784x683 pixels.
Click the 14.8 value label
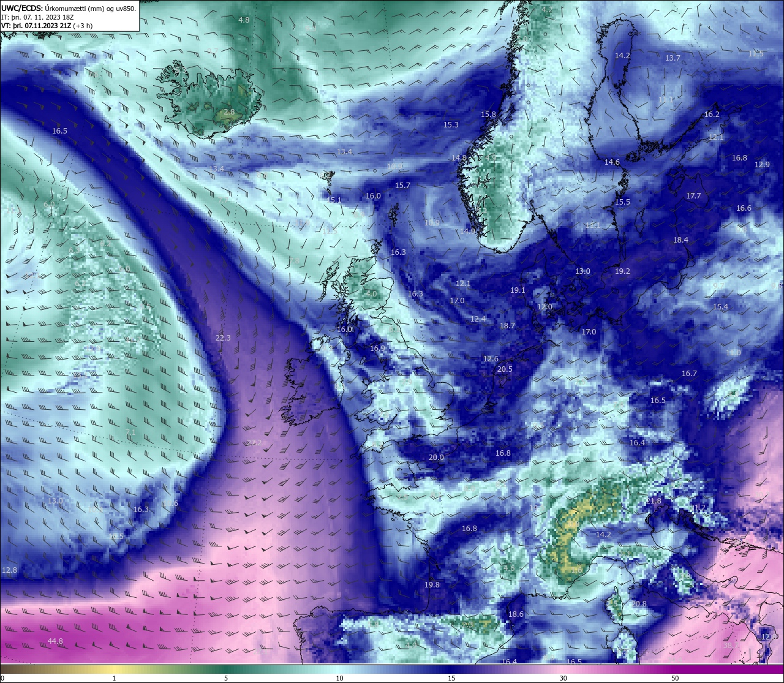coord(459,158)
